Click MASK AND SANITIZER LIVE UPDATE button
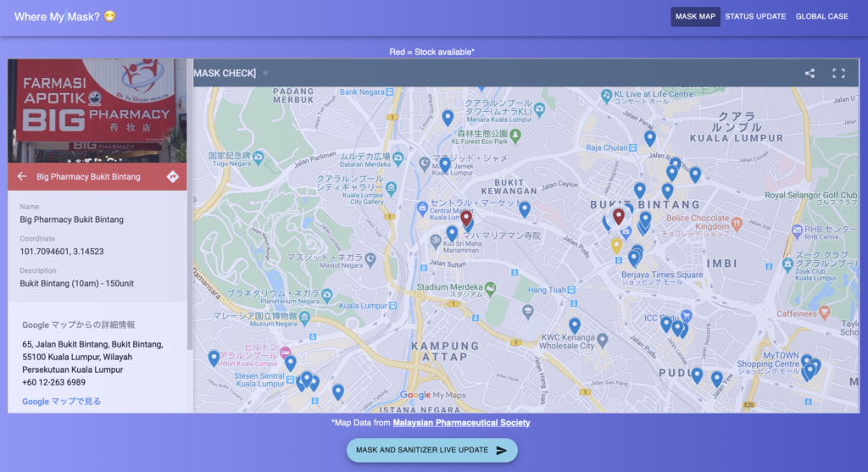Viewport: 868px width, 472px height. 431,451
